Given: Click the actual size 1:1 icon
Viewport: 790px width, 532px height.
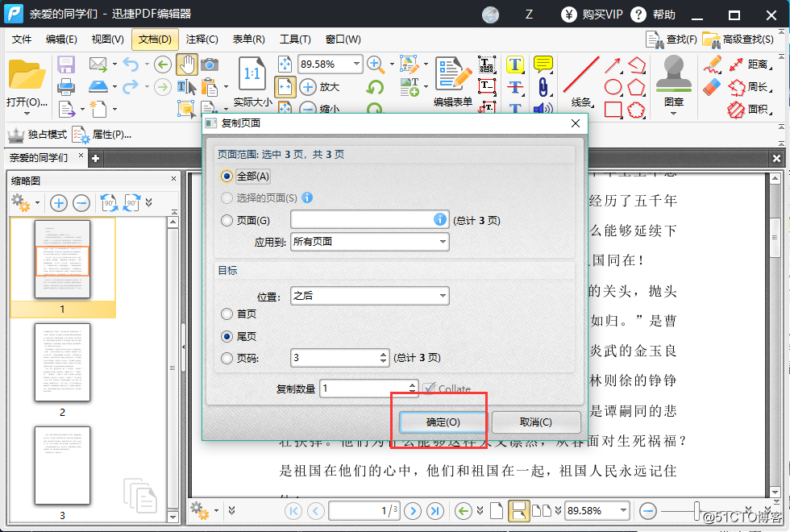Looking at the screenshot, I should [252, 74].
